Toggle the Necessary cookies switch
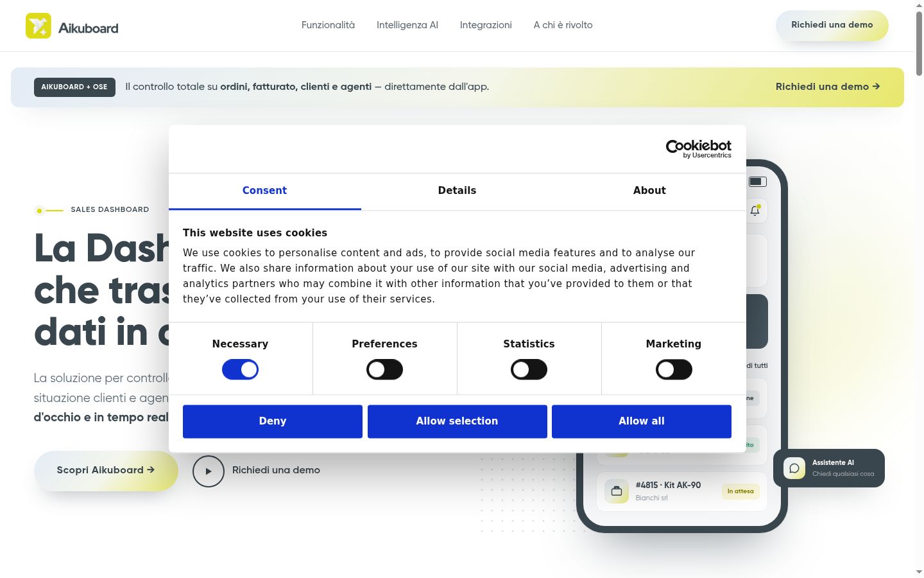Image resolution: width=924 pixels, height=578 pixels. tap(240, 369)
